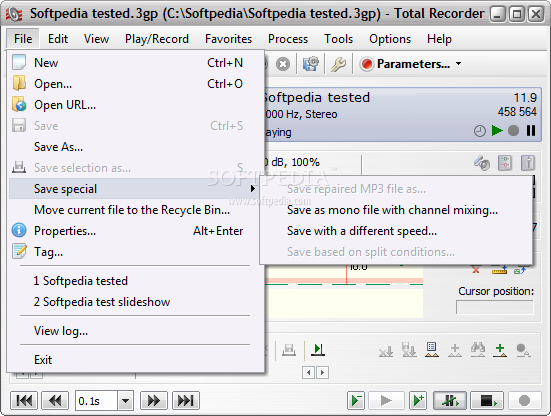Image resolution: width=551 pixels, height=416 pixels.
Task: Click the yellow ruler marker icon
Action: pyautogui.click(x=499, y=270)
